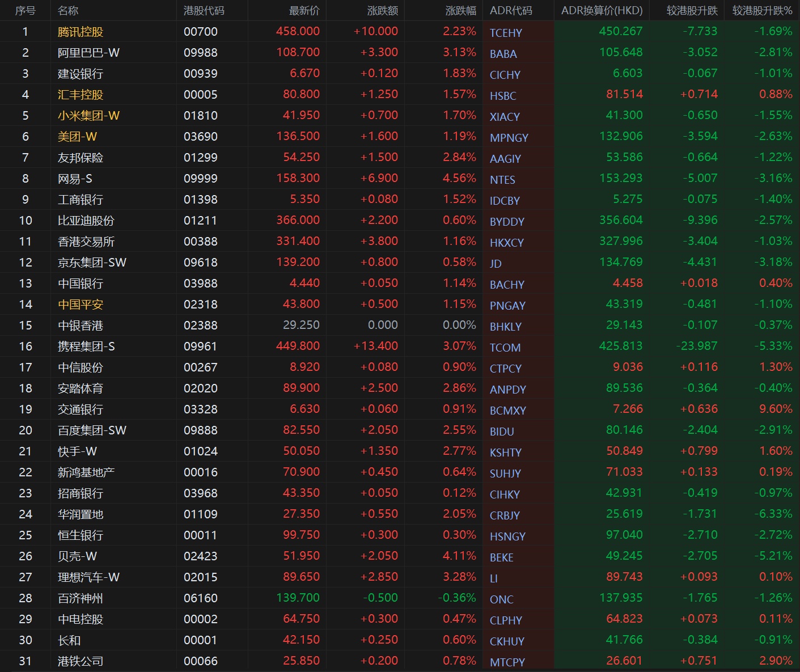
Task: Select the code 03690
Action: 201,137
